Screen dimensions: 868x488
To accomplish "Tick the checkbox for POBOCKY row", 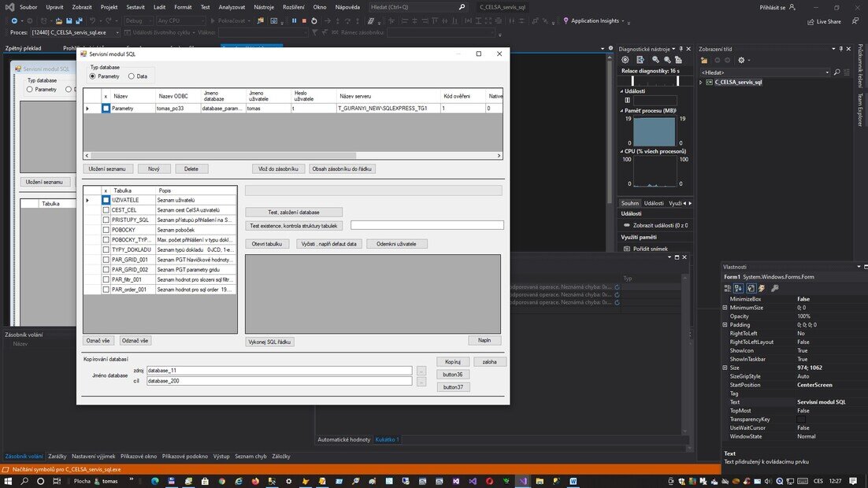I will click(x=106, y=230).
